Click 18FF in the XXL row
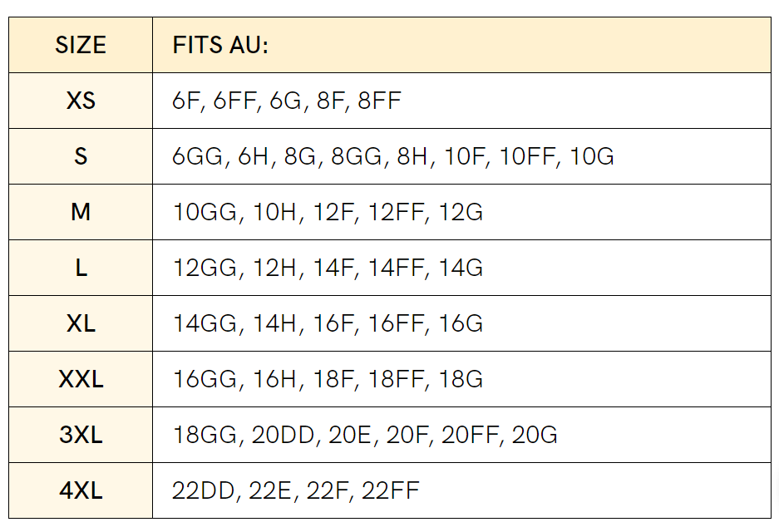Screen dimensions: 779x532 tap(396, 380)
